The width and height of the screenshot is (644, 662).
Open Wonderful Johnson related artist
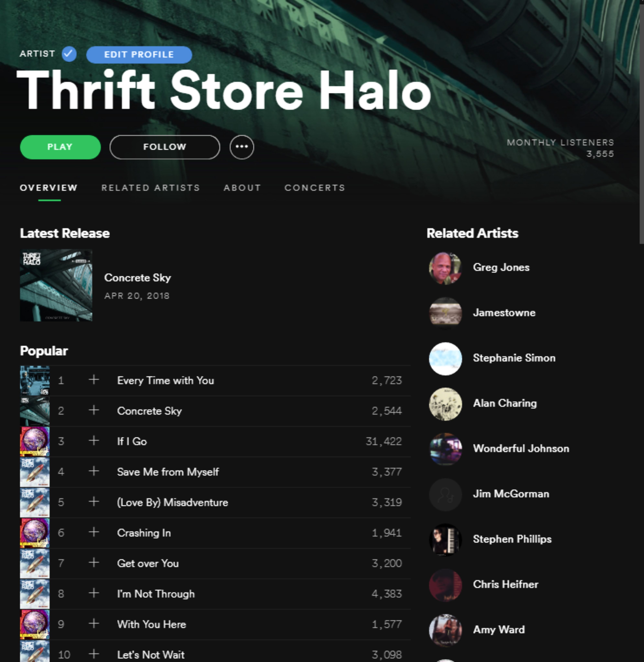(x=521, y=448)
